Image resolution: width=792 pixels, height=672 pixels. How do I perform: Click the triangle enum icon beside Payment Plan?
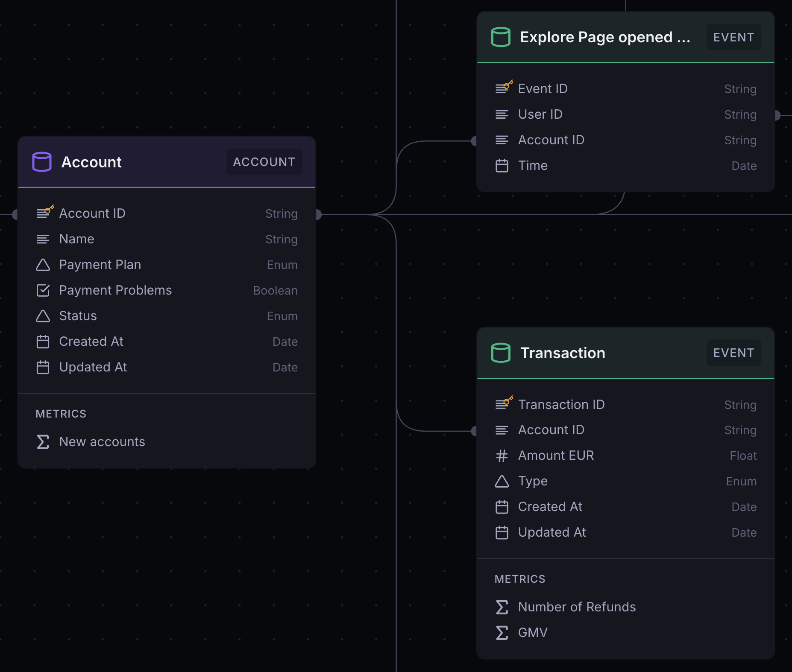pyautogui.click(x=43, y=265)
